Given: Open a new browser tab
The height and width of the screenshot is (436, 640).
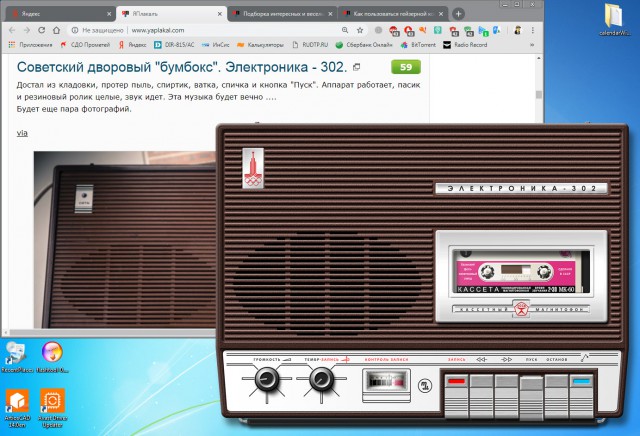Looking at the screenshot, I should pyautogui.click(x=458, y=14).
